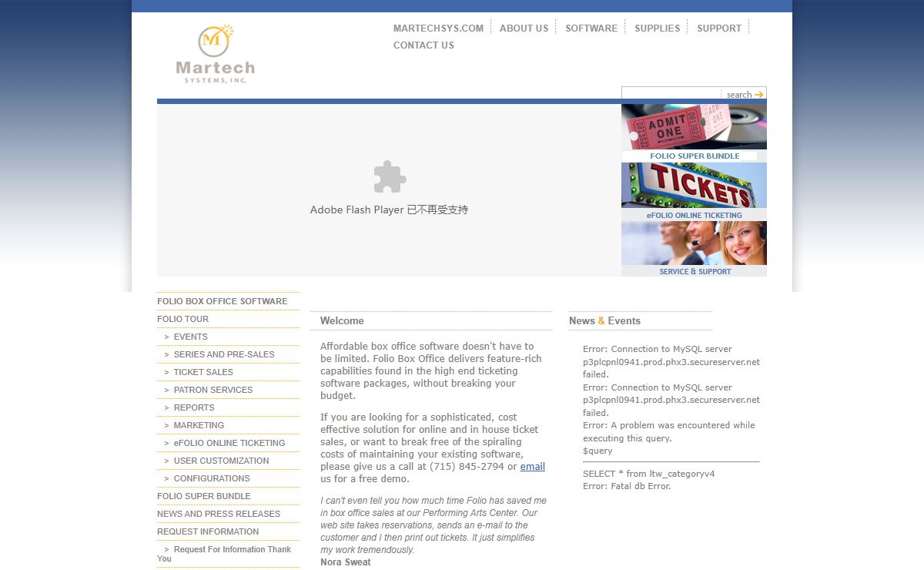Select SERIES AND PRE-SALES in sidebar
The height and width of the screenshot is (570, 924).
224,354
